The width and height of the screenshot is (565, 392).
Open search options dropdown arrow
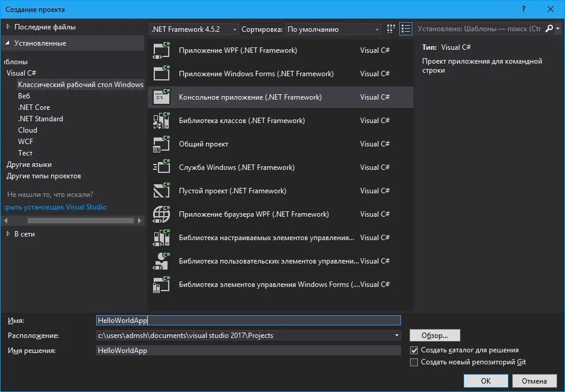[558, 28]
